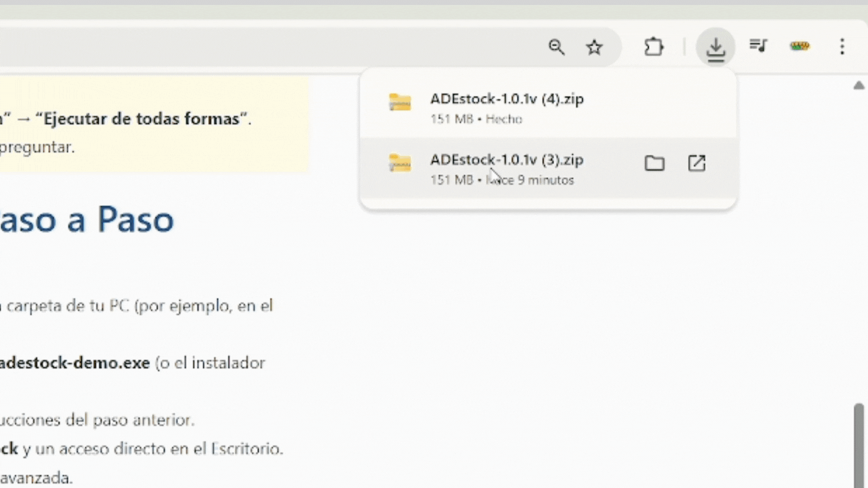This screenshot has height=488, width=868.
Task: Click the "Ejecutar de todas formas" bold text
Action: point(141,119)
